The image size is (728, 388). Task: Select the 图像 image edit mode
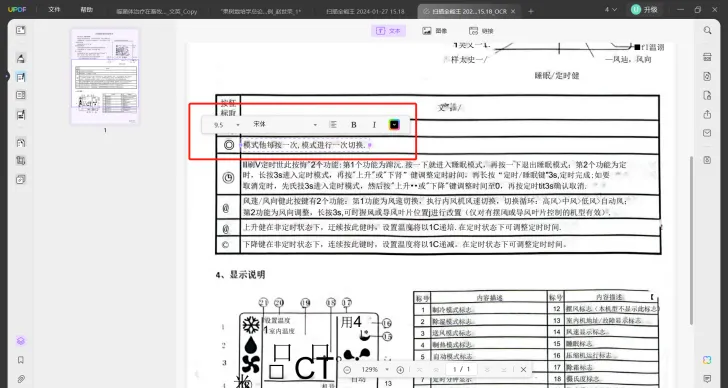435,31
